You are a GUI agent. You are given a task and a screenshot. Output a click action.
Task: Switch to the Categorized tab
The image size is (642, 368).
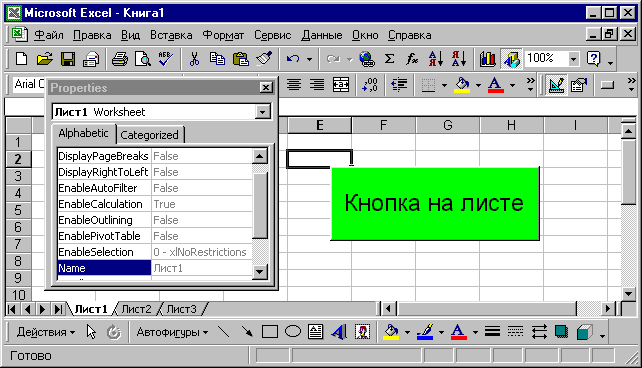pos(149,135)
